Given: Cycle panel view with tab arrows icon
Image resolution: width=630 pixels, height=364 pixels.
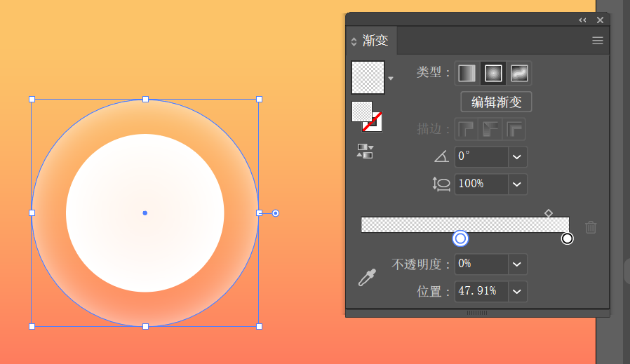Looking at the screenshot, I should [x=354, y=42].
